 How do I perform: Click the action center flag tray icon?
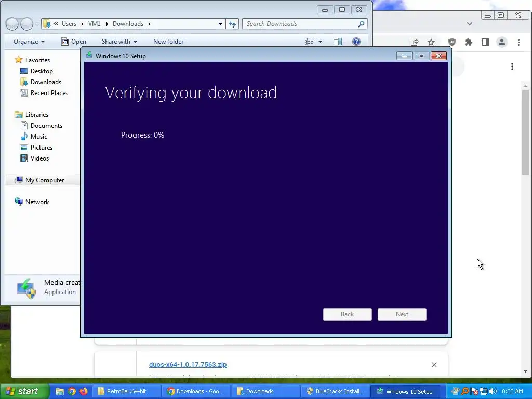(x=474, y=391)
